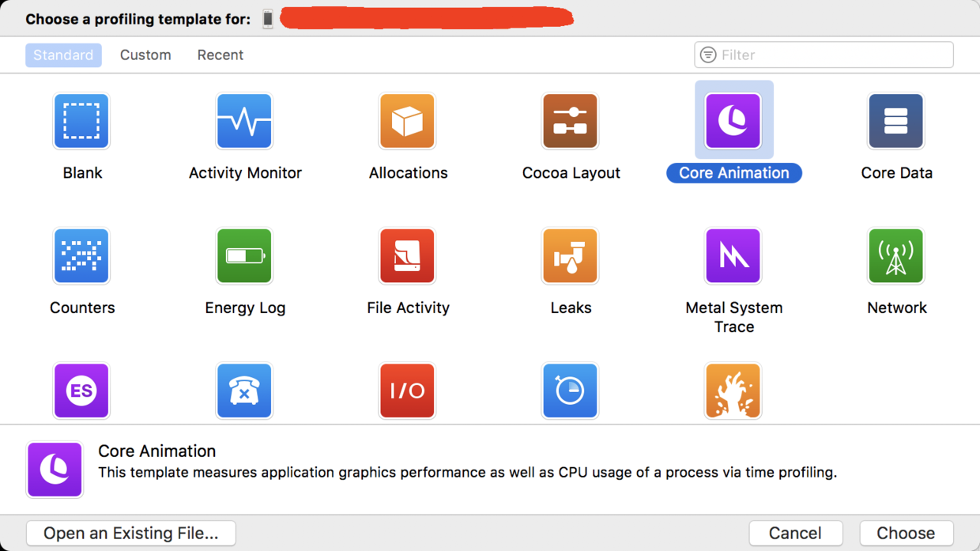The width and height of the screenshot is (980, 551).
Task: Click the Metal System Trace label
Action: pos(734,317)
